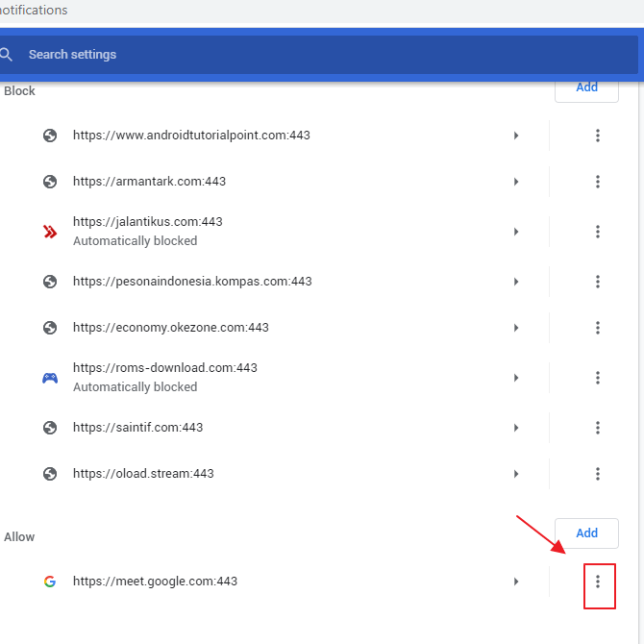Open more actions for pesonaindonesia.kompas.com
This screenshot has width=644, height=644.
597,282
